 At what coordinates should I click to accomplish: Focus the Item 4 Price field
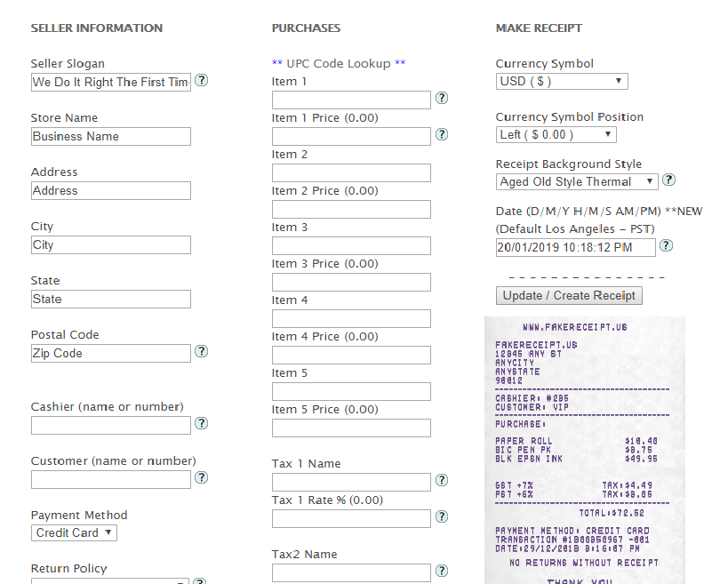tap(351, 356)
